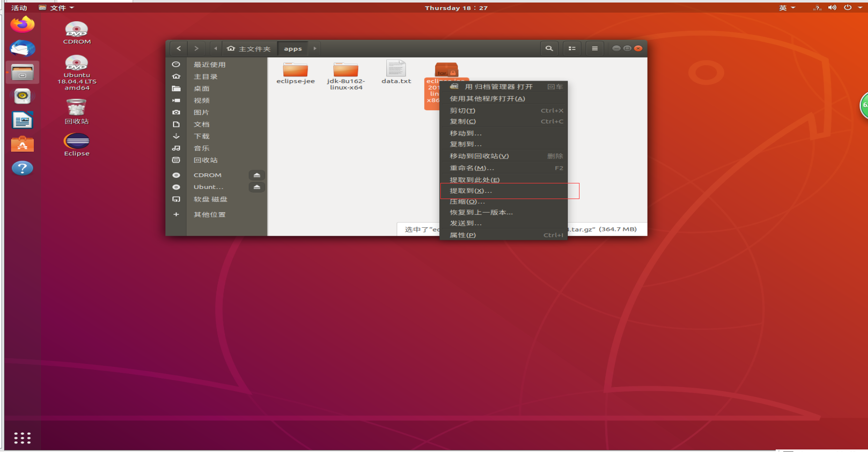Open the file manager hamburger menu
This screenshot has height=452, width=868.
595,48
